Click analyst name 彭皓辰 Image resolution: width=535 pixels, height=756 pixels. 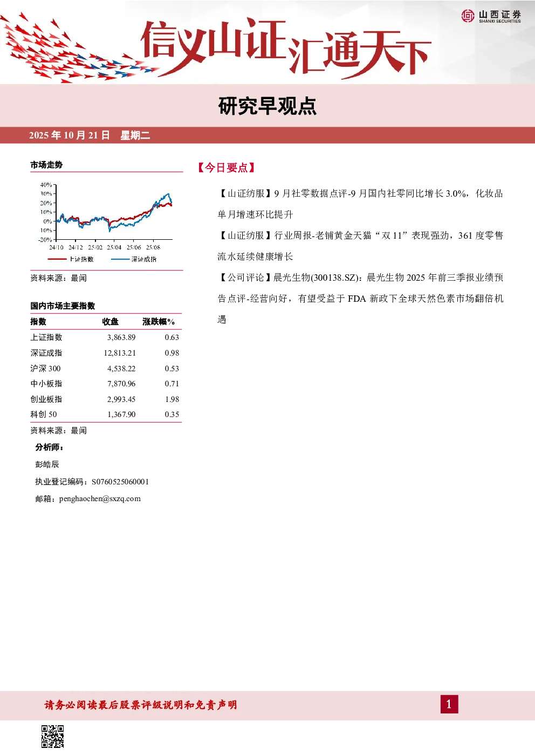[x=47, y=464]
